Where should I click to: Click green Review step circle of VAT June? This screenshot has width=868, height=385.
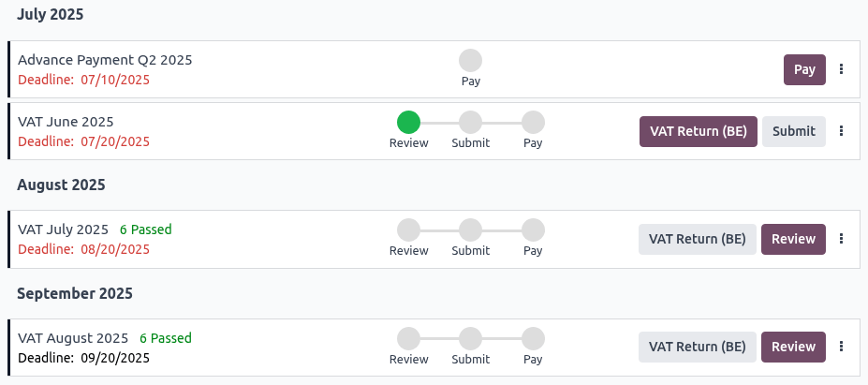click(x=408, y=123)
